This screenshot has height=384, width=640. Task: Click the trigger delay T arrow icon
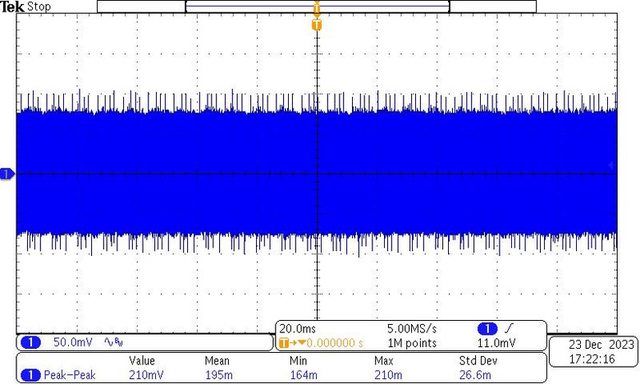tap(292, 343)
